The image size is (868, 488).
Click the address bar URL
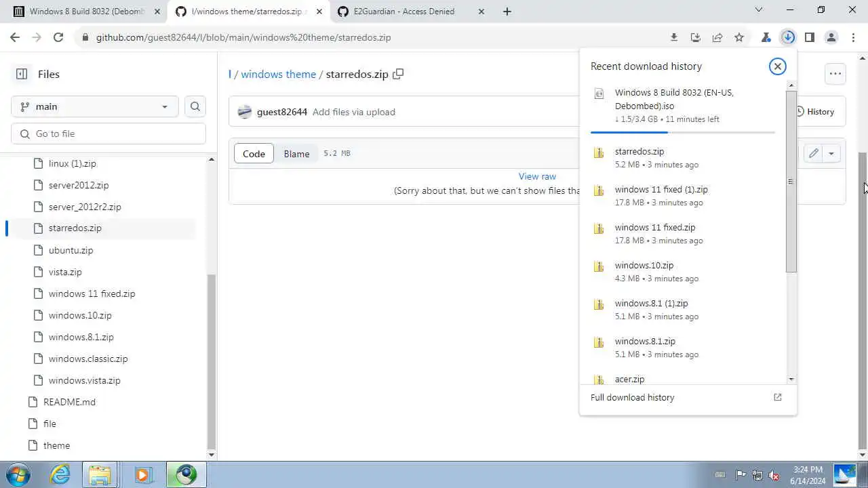(243, 37)
